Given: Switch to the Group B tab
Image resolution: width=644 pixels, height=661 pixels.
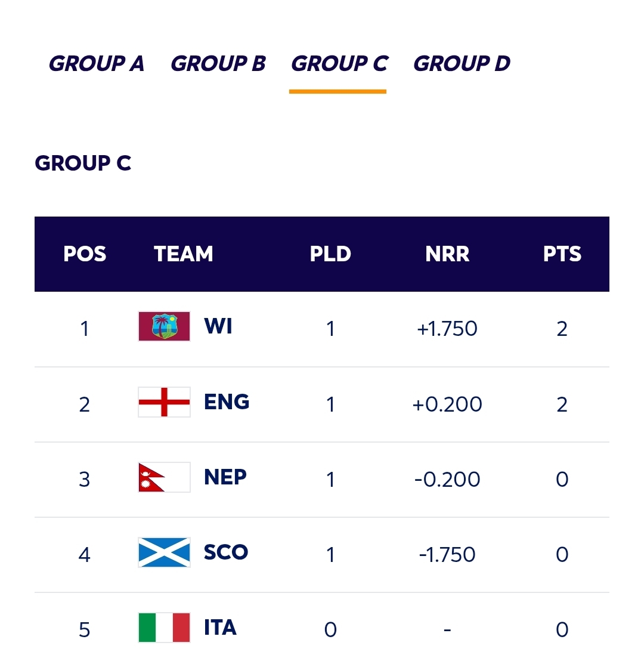Looking at the screenshot, I should tap(218, 63).
